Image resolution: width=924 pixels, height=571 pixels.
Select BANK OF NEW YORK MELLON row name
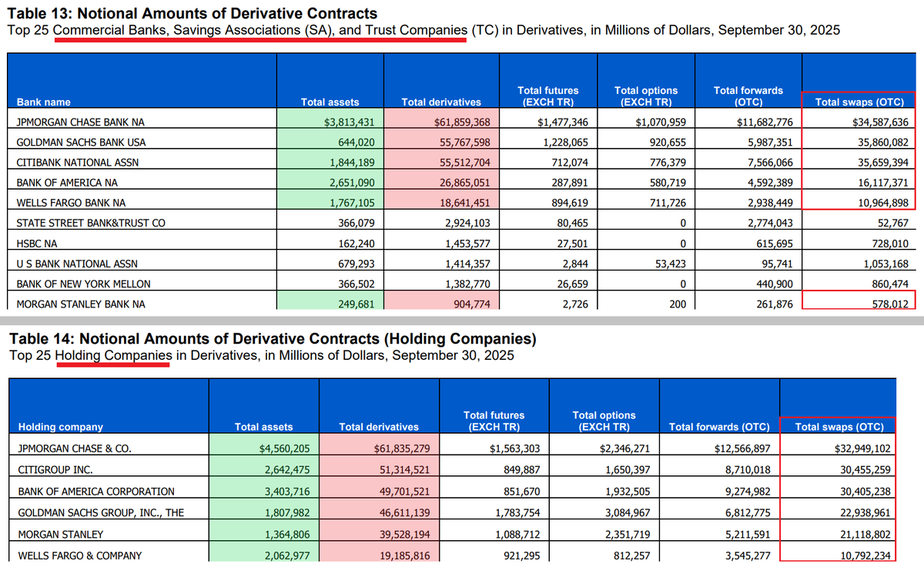coord(83,284)
